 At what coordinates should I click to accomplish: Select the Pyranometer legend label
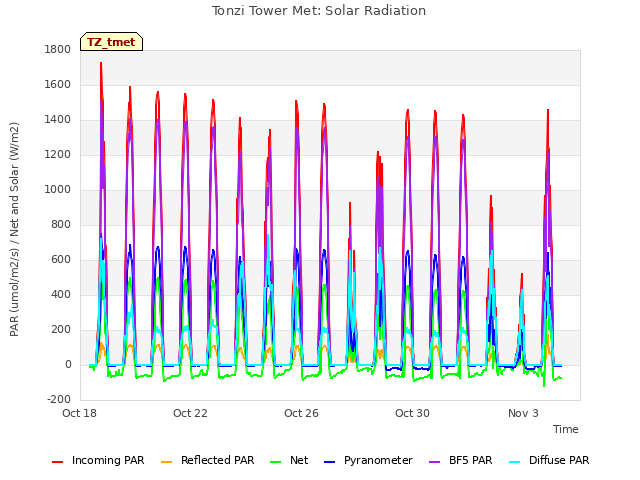point(378,460)
